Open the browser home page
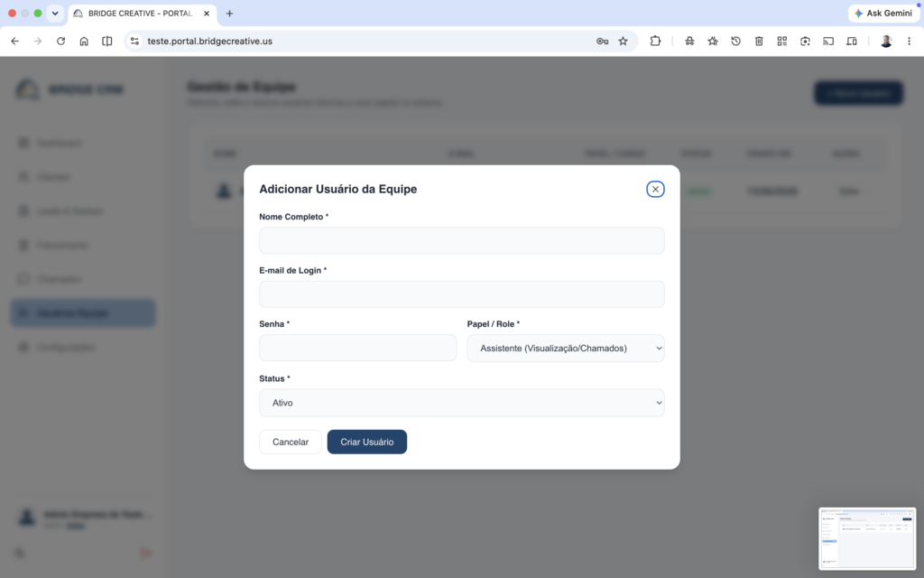This screenshot has height=578, width=924. tap(84, 42)
